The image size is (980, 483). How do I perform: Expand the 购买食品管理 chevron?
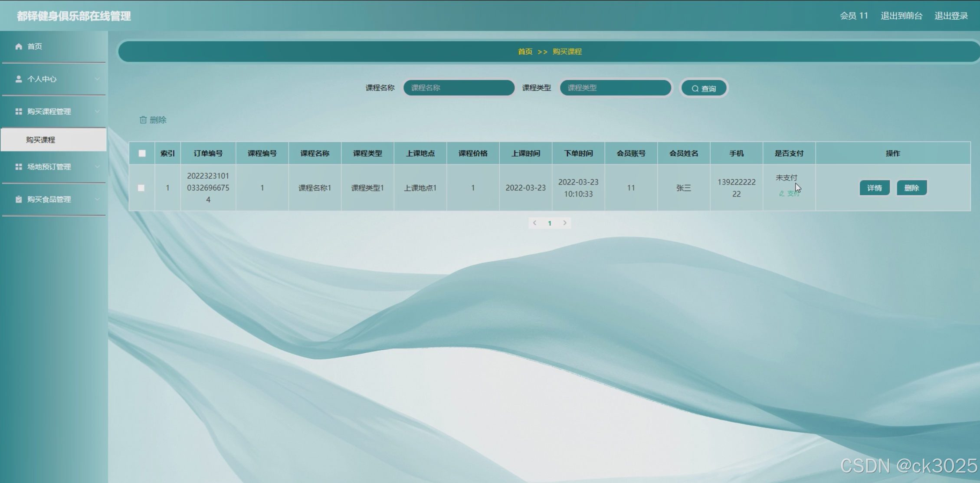[x=97, y=199]
